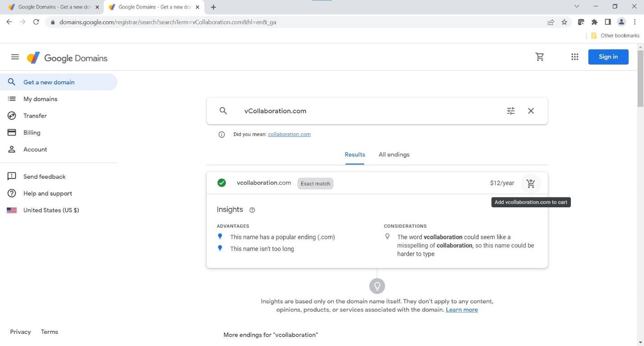
Task: Click the Exact match badge
Action: [x=315, y=183]
